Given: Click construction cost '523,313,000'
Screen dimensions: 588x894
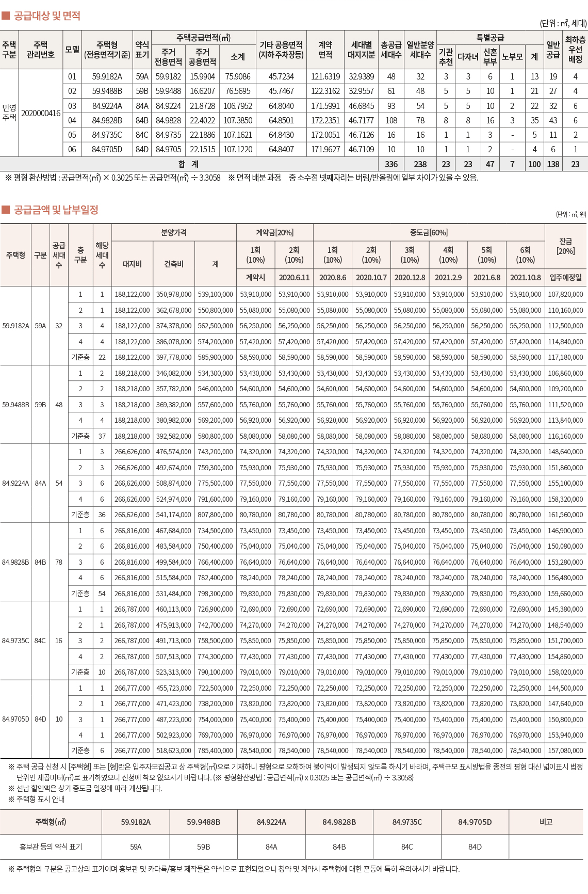Looking at the screenshot, I should coord(174,672).
